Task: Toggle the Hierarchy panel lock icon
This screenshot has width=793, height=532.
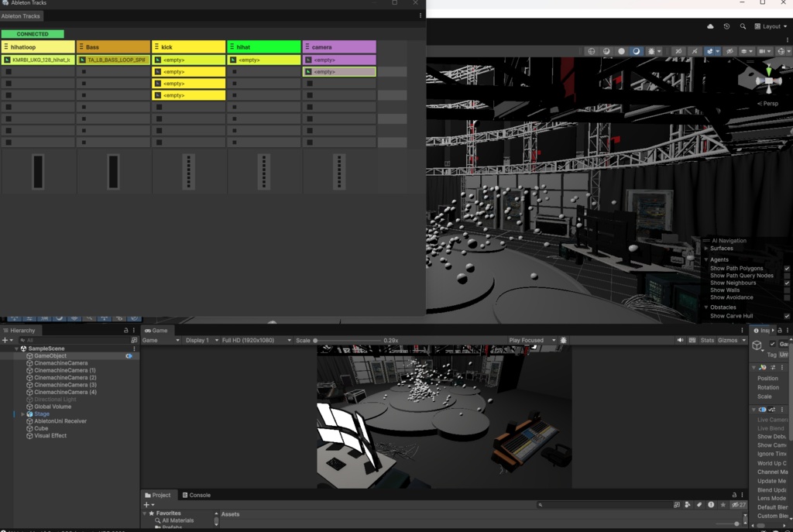Action: (126, 330)
